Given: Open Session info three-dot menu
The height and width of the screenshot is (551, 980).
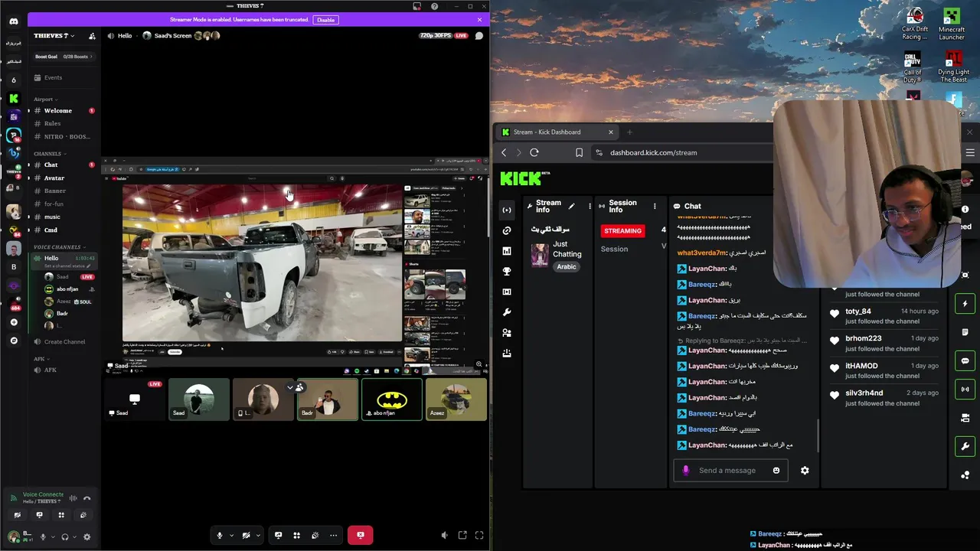Looking at the screenshot, I should coord(655,207).
